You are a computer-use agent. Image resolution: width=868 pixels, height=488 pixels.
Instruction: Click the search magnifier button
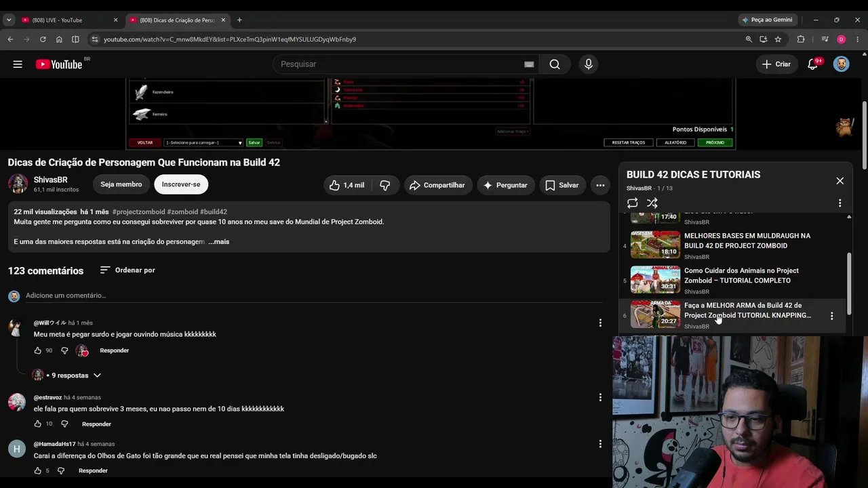555,64
